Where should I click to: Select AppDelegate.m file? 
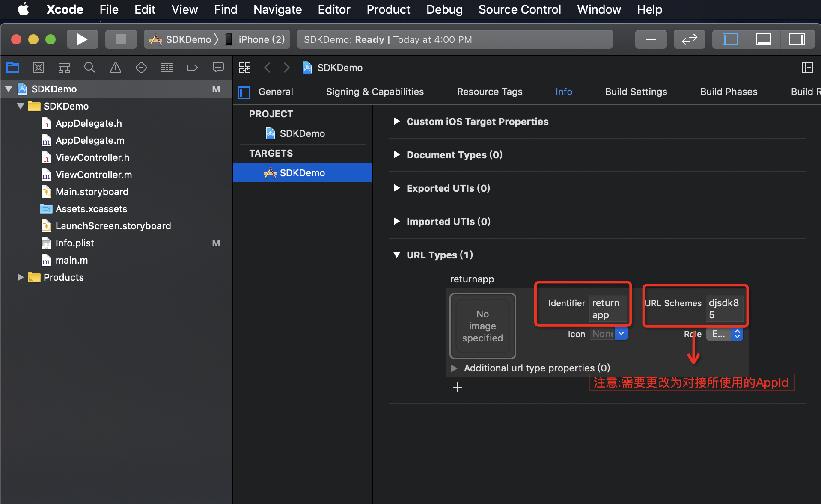point(90,140)
